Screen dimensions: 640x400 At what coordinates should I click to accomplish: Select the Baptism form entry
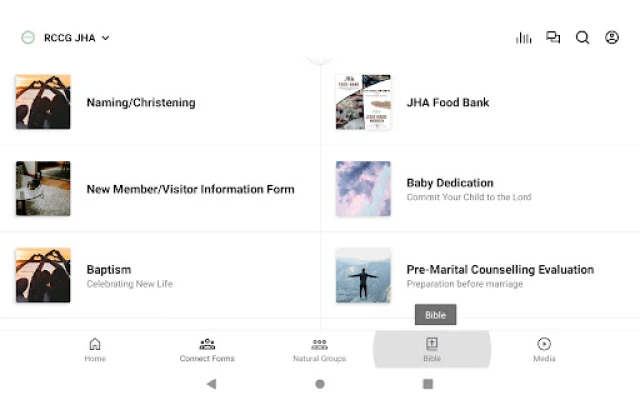(x=109, y=270)
